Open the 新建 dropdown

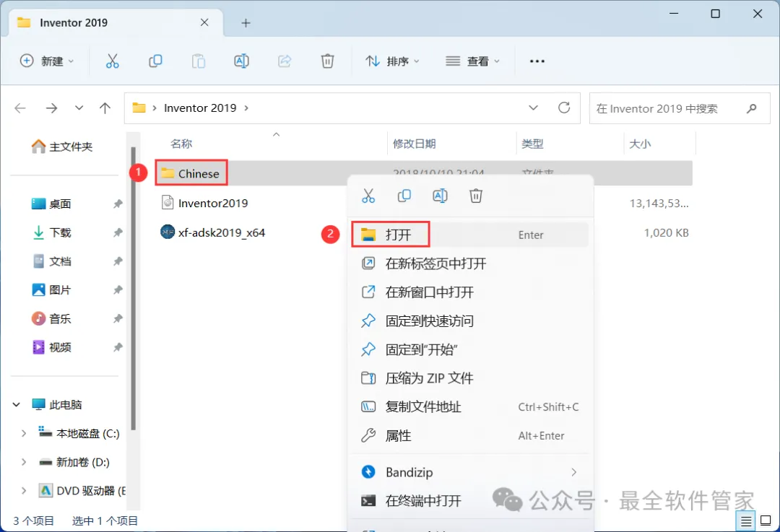coord(47,61)
